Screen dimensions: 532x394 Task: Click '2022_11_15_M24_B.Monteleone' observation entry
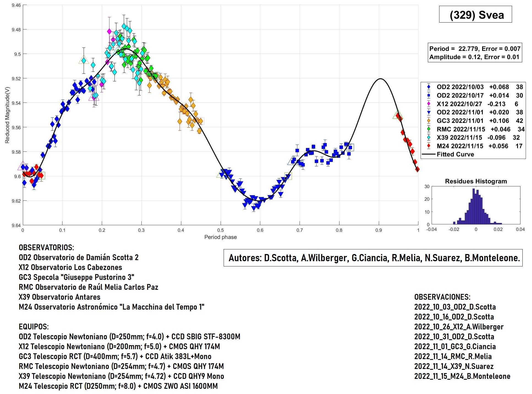pyautogui.click(x=462, y=376)
